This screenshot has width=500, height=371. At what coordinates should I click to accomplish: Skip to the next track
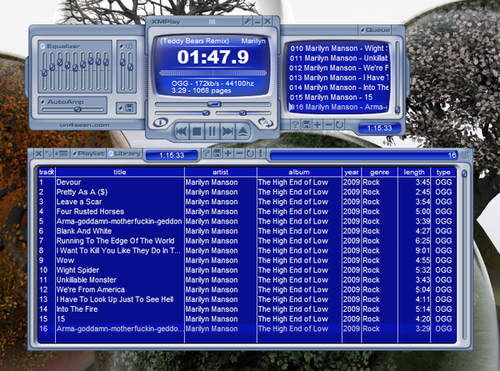[227, 131]
